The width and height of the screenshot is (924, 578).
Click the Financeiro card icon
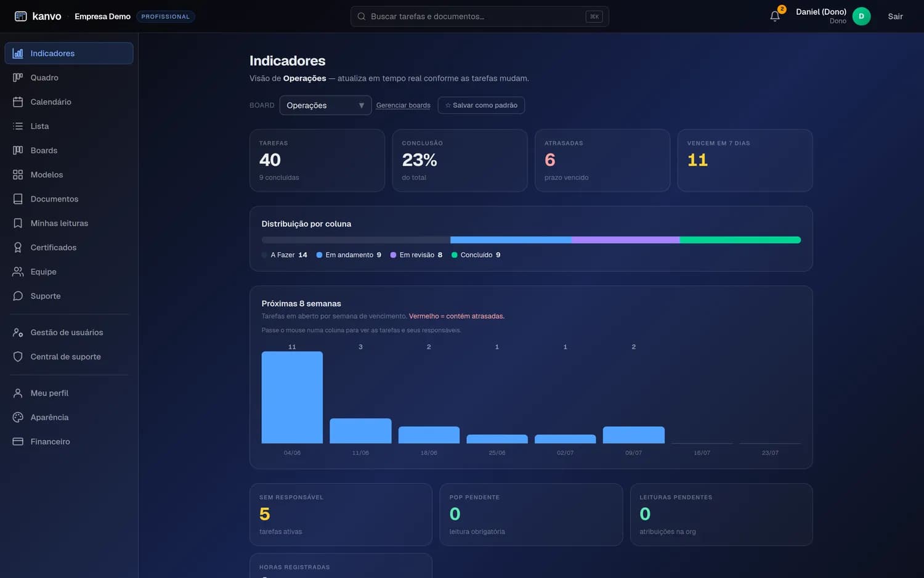[18, 442]
